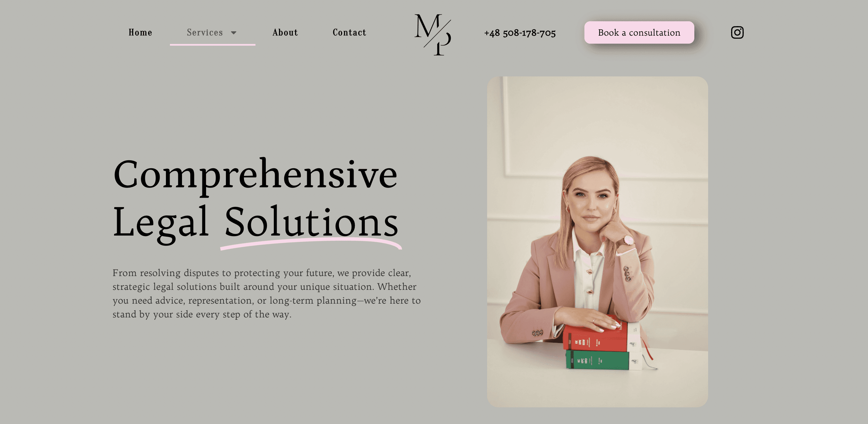Open the Services menu item
Image resolution: width=868 pixels, height=424 pixels.
coord(205,32)
